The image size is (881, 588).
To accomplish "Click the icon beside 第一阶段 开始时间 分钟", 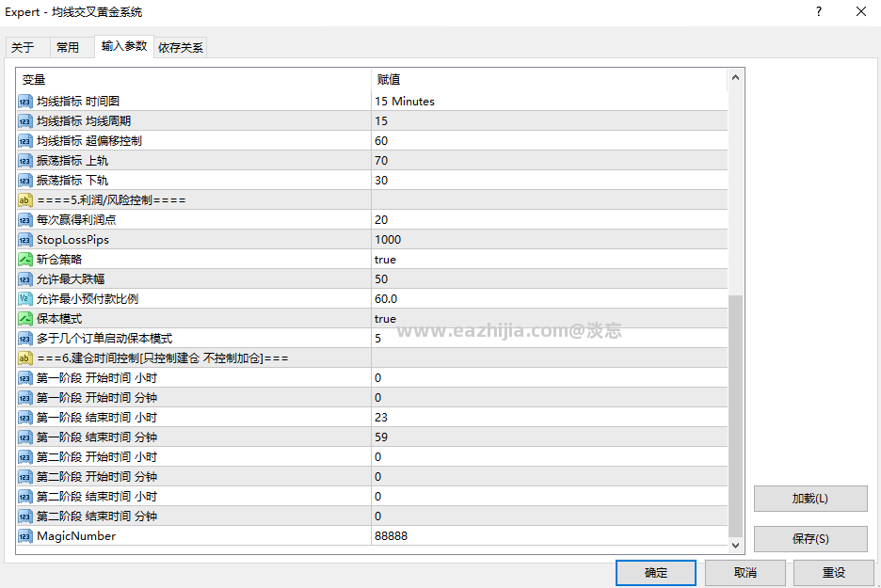I will point(24,398).
